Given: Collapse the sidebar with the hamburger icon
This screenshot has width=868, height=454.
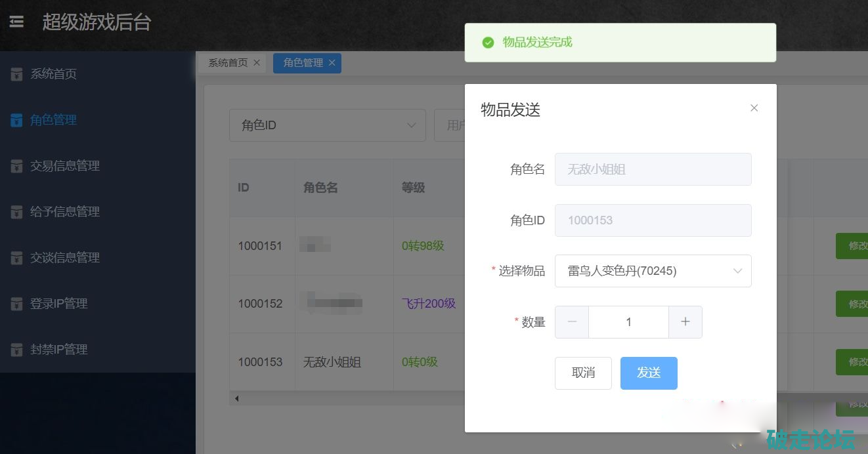Looking at the screenshot, I should (x=16, y=22).
